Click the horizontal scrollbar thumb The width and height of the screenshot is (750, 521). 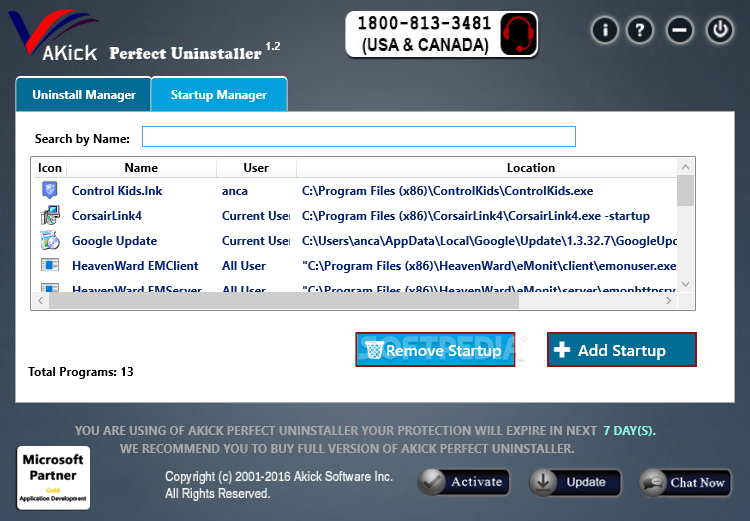pyautogui.click(x=284, y=300)
